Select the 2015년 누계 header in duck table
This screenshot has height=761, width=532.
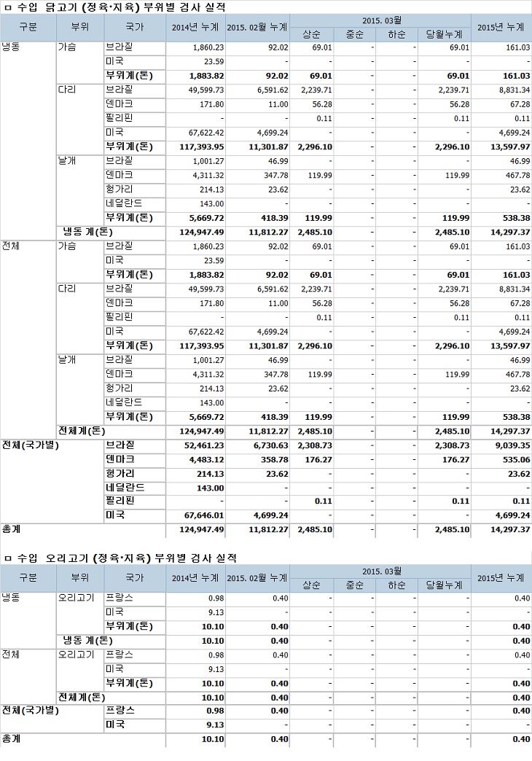point(500,578)
